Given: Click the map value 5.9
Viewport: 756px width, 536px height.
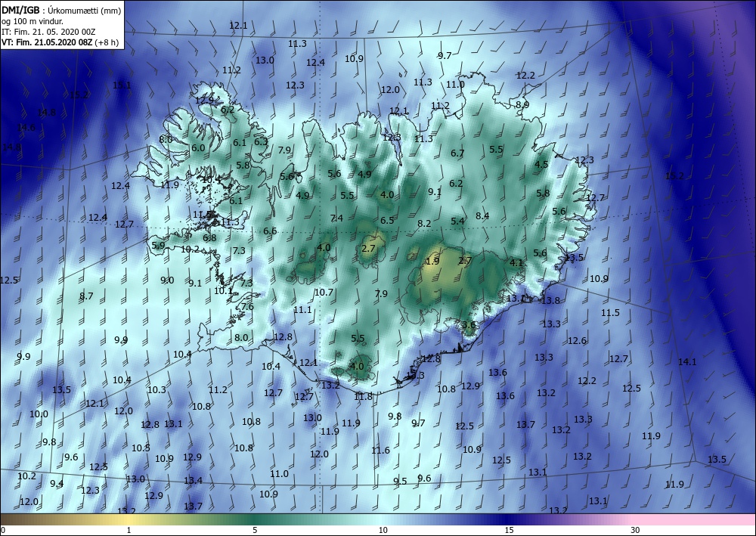Looking at the screenshot, I should coord(158,246).
